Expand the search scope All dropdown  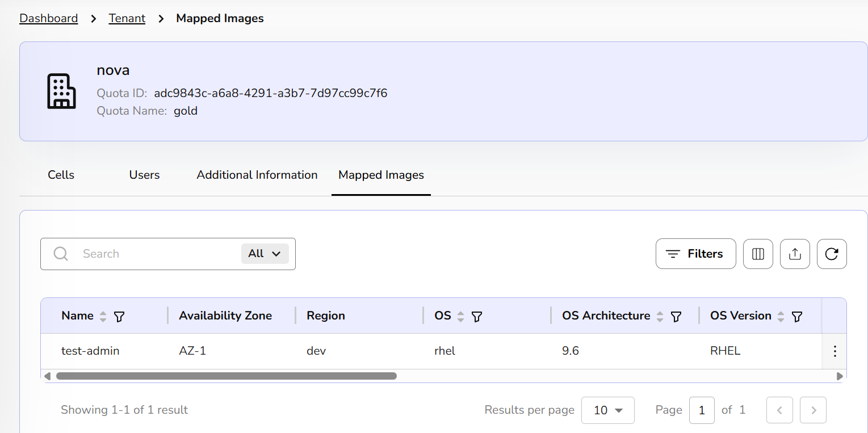tap(265, 254)
